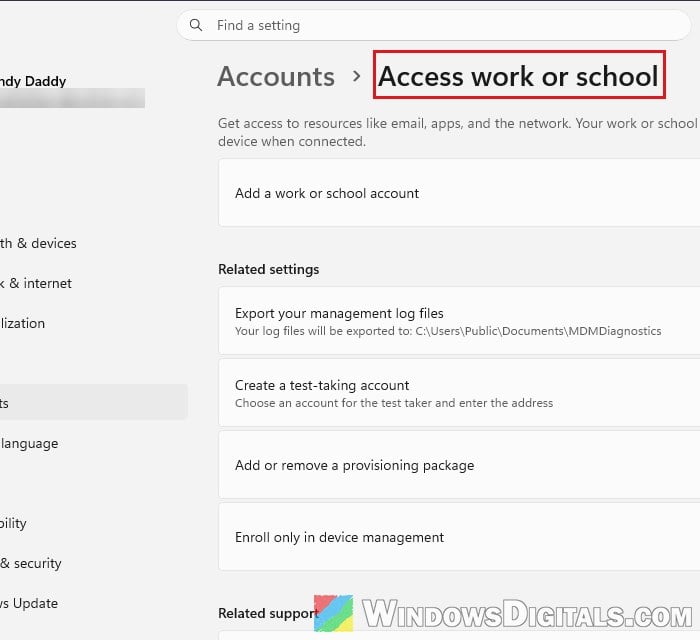This screenshot has width=700, height=640.
Task: Click 'Choose an account for the test taker' text
Action: pos(394,403)
